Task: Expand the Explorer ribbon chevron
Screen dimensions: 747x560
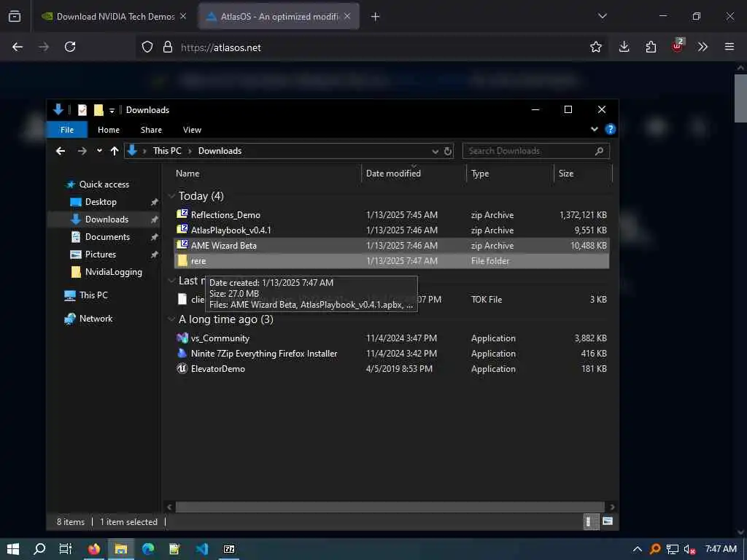Action: point(594,129)
